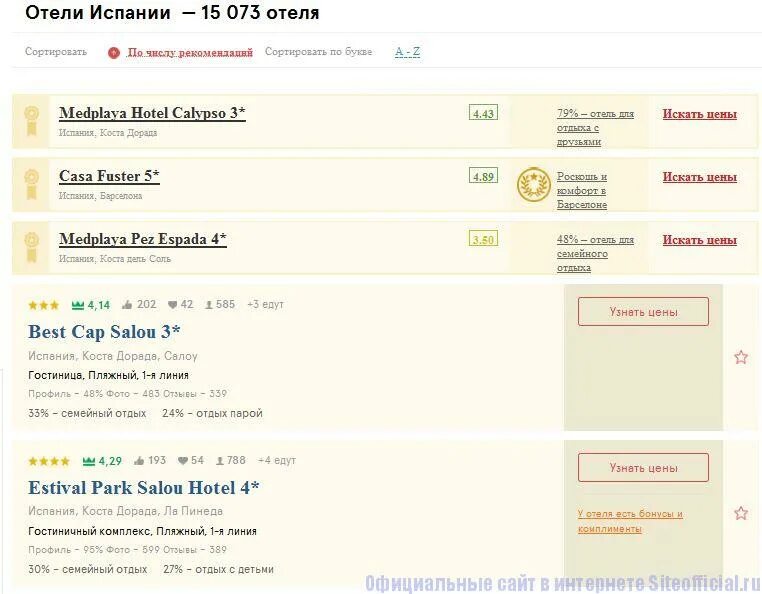The image size is (762, 594).
Task: Open Испания, Коста Дорада, Салоу location text
Action: [113, 356]
